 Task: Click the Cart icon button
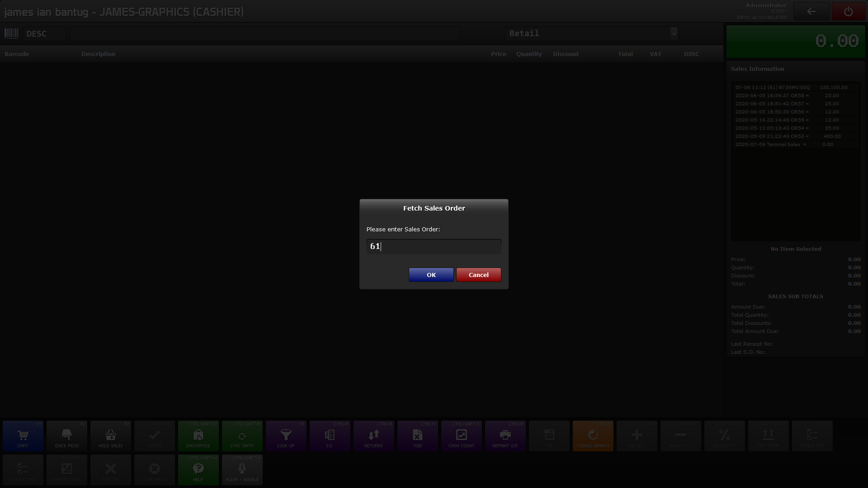click(x=23, y=436)
